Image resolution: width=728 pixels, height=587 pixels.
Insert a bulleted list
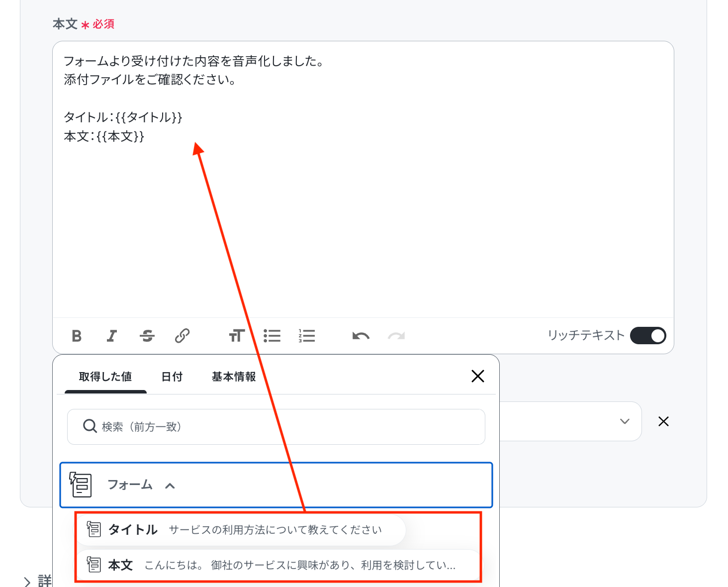coord(272,336)
